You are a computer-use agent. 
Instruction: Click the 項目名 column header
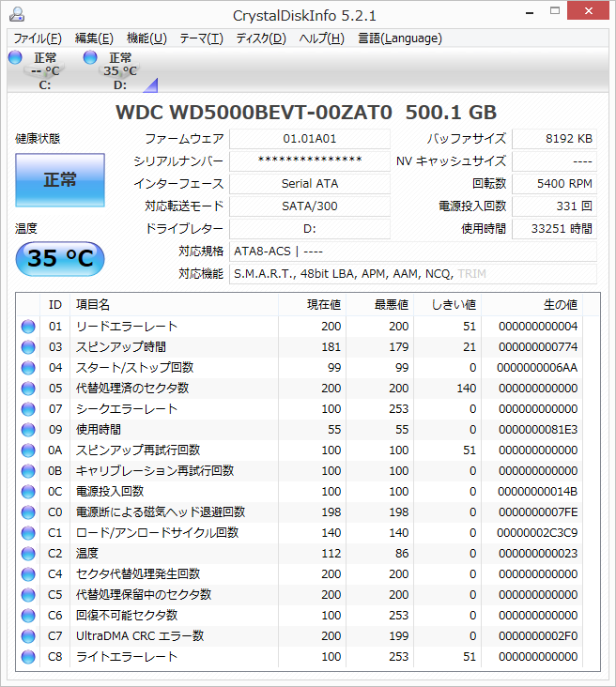tap(92, 305)
